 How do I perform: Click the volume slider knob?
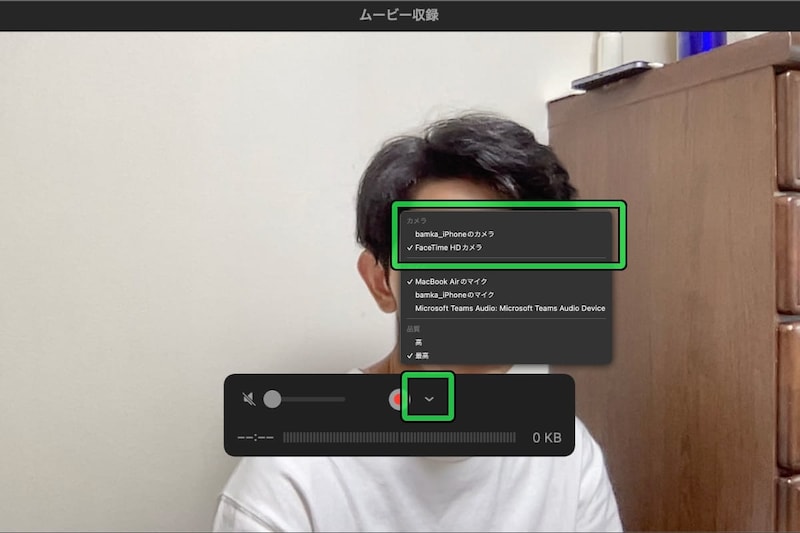[x=272, y=399]
